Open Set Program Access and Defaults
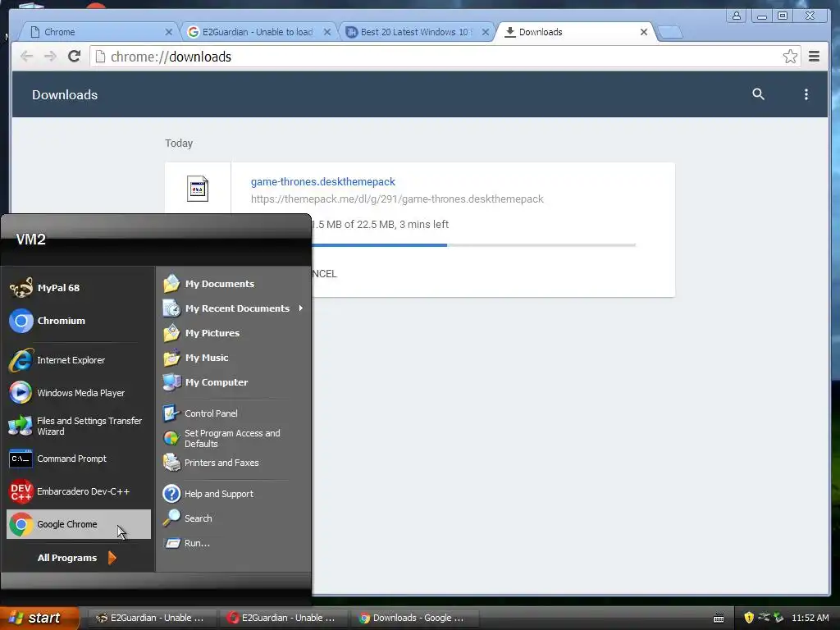 (233, 438)
